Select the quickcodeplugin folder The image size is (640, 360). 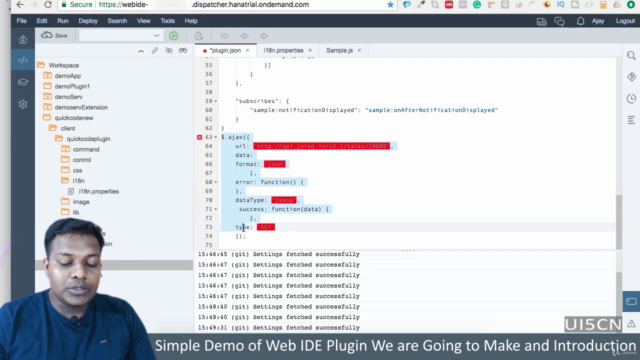point(88,139)
